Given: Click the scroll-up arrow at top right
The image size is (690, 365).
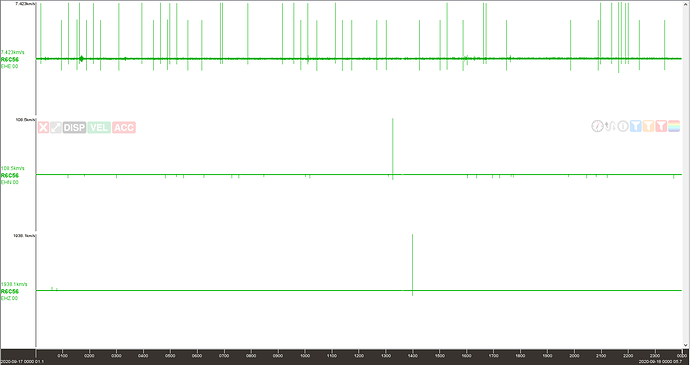Looking at the screenshot, I should pyautogui.click(x=686, y=3).
